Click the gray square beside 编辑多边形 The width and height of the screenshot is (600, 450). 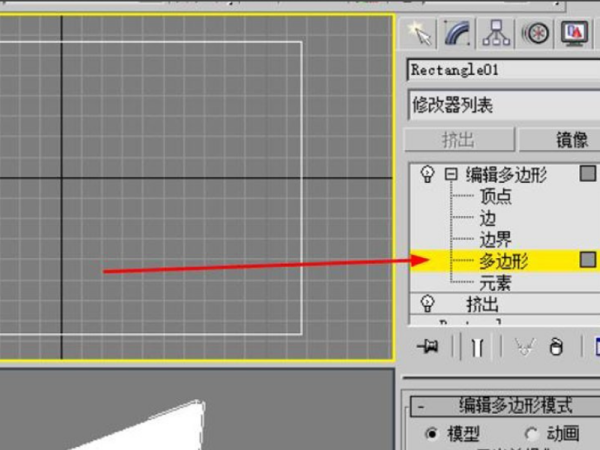pyautogui.click(x=588, y=173)
